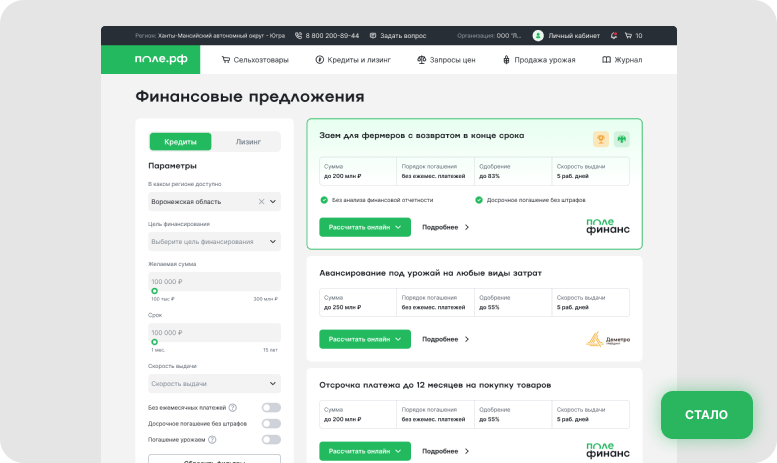Click the Срок input field
This screenshot has width=777, height=463.
(x=214, y=333)
